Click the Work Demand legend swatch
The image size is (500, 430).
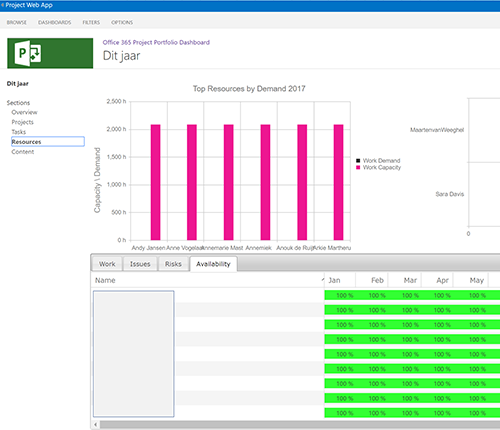pos(358,161)
